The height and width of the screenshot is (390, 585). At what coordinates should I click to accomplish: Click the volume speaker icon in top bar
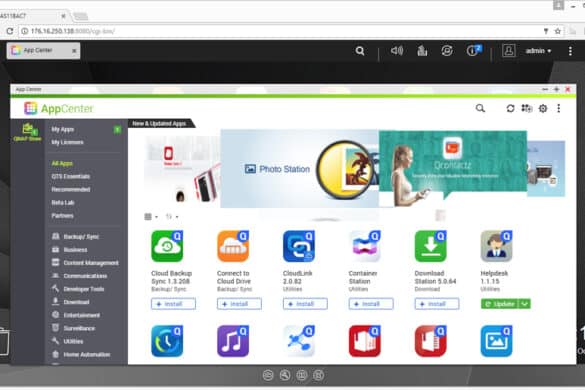coord(397,50)
